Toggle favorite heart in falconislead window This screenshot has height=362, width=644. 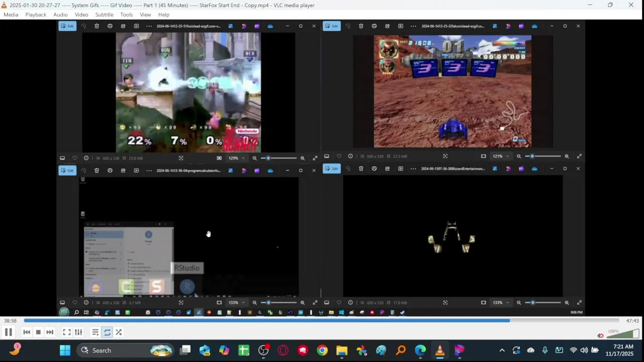(x=339, y=156)
